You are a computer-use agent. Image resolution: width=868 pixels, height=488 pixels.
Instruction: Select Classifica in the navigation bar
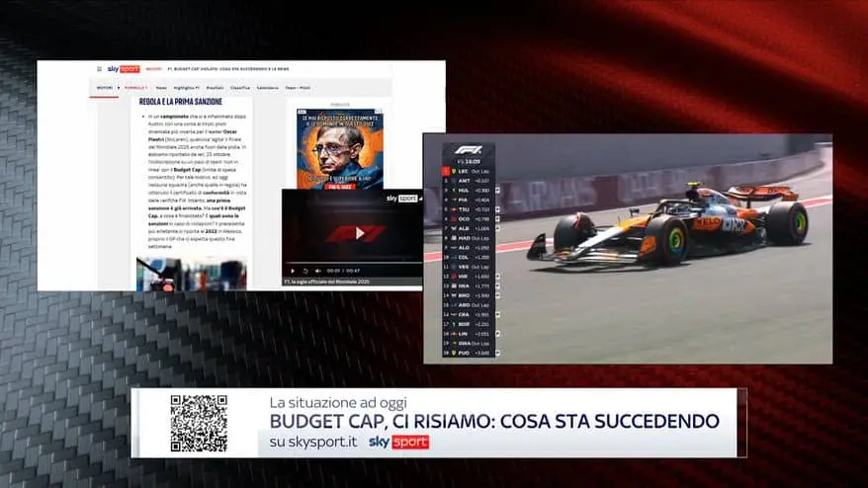(240, 88)
